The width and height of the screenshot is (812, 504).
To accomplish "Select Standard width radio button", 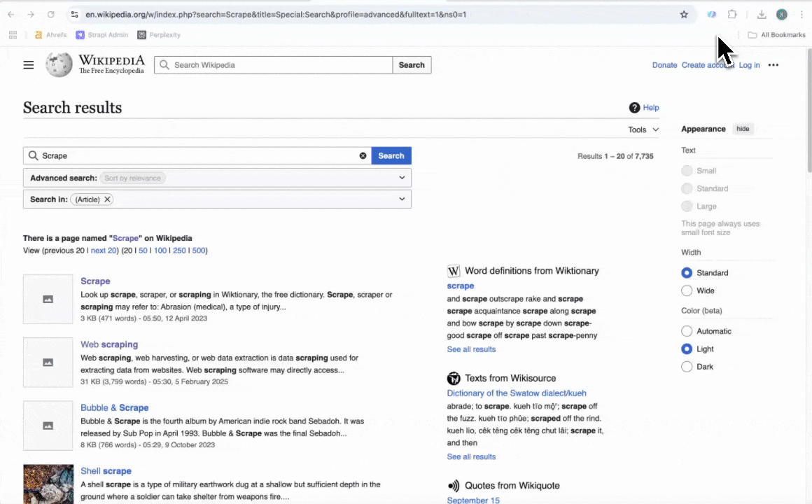I will (687, 272).
